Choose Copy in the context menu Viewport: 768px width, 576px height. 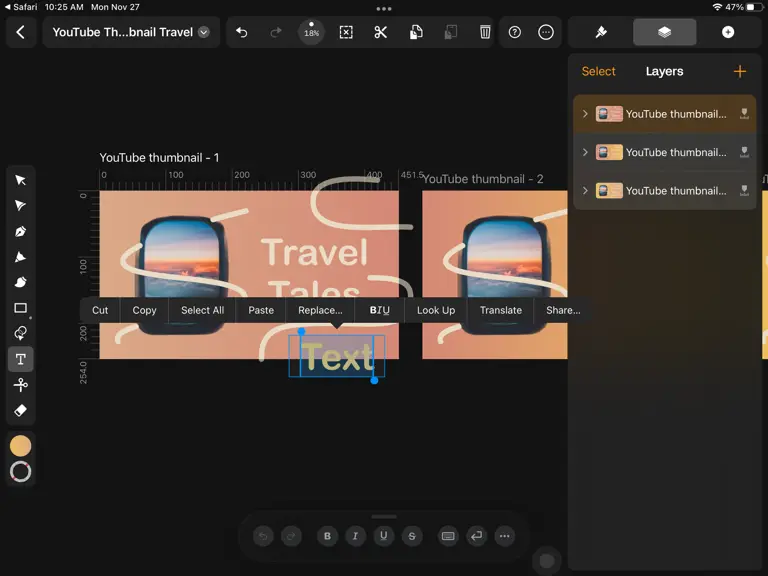click(144, 310)
